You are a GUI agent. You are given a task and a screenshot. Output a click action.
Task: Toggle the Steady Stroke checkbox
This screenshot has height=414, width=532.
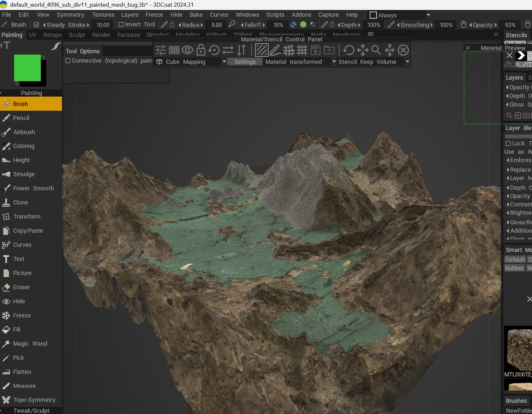[x=36, y=25]
